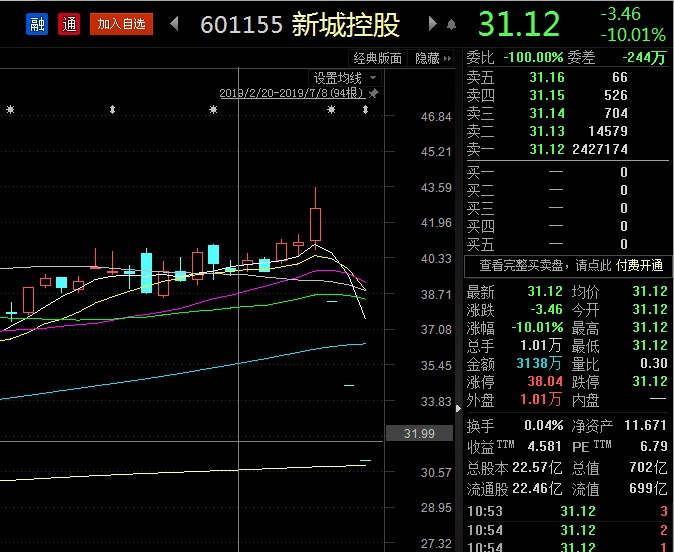Click the up-down arrow marker left of chart center
The image size is (674, 552).
pyautogui.click(x=112, y=110)
